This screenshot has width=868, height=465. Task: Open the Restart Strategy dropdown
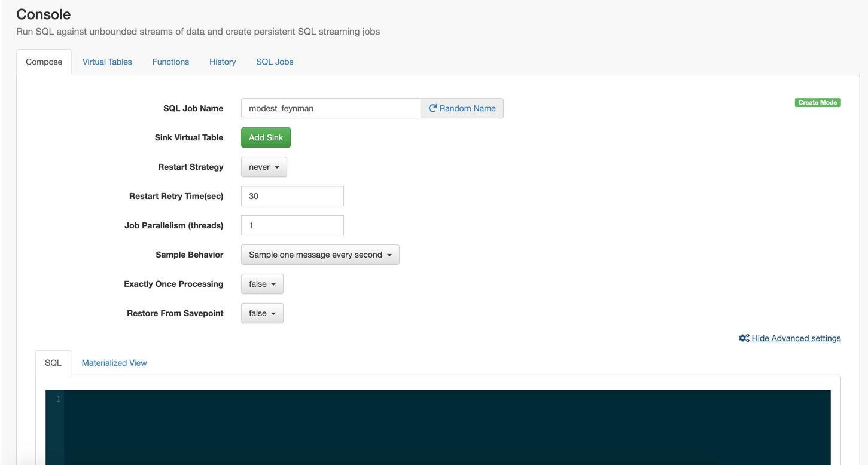264,167
